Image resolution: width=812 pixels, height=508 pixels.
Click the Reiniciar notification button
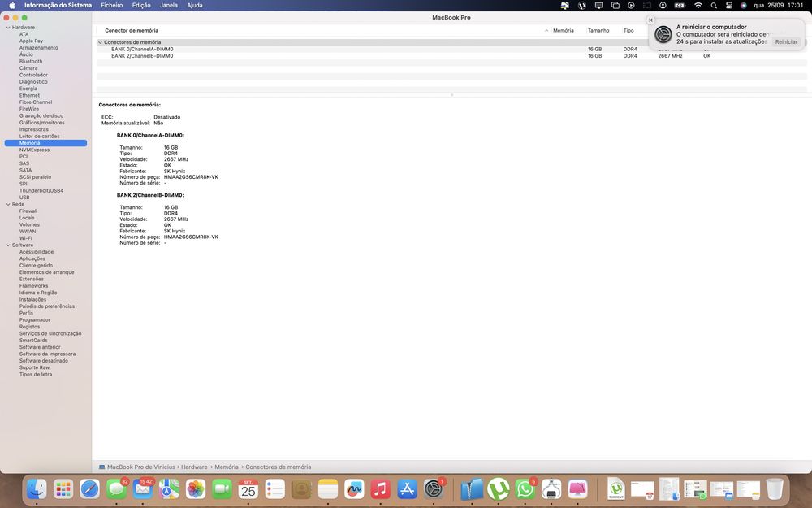click(x=786, y=42)
